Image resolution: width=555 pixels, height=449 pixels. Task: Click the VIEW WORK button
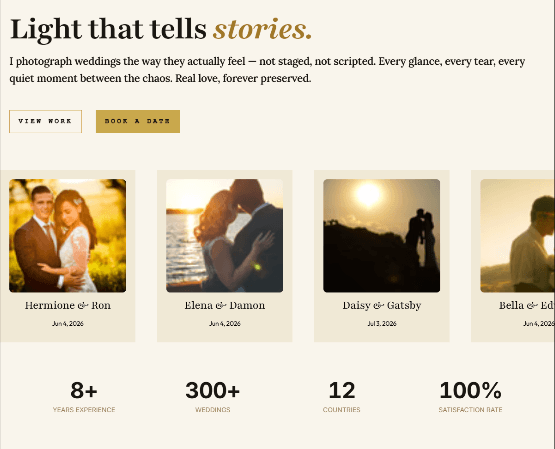point(45,121)
